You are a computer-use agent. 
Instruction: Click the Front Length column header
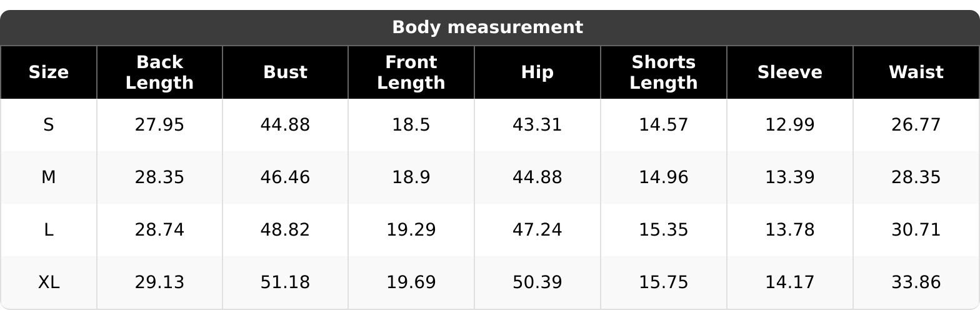point(411,72)
